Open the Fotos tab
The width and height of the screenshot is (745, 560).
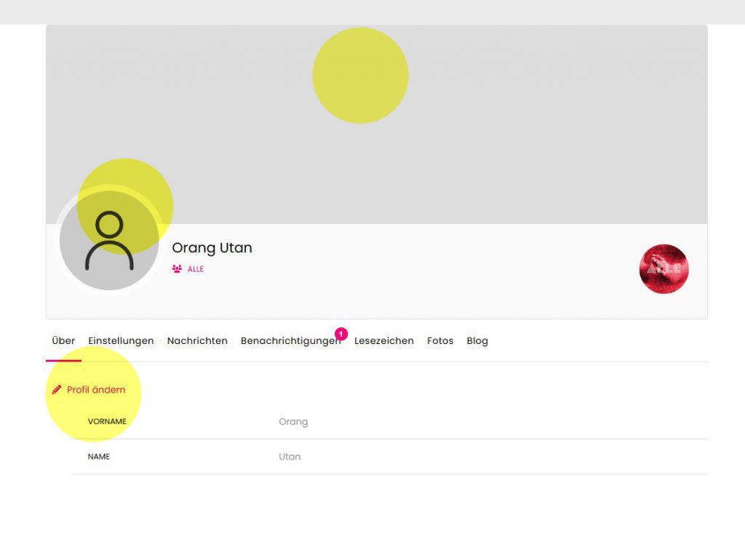[440, 341]
